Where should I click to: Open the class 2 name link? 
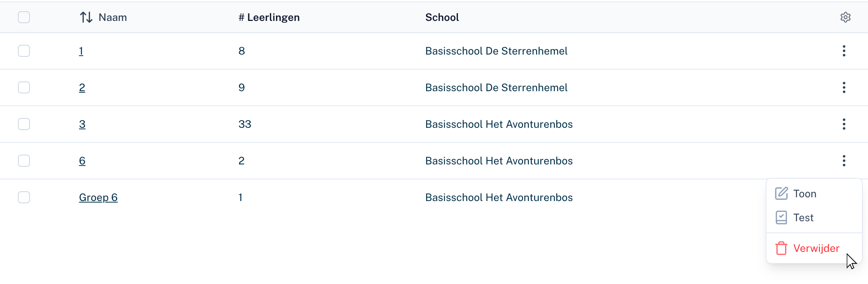pos(82,87)
